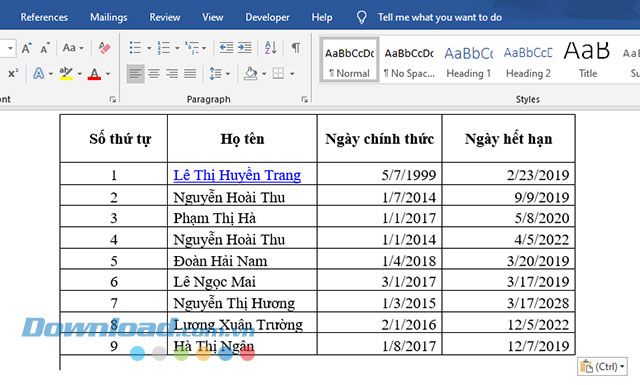Viewport: 640px width, 385px height.
Task: Select cell Đoàn Hải Nam
Action: pos(242,260)
